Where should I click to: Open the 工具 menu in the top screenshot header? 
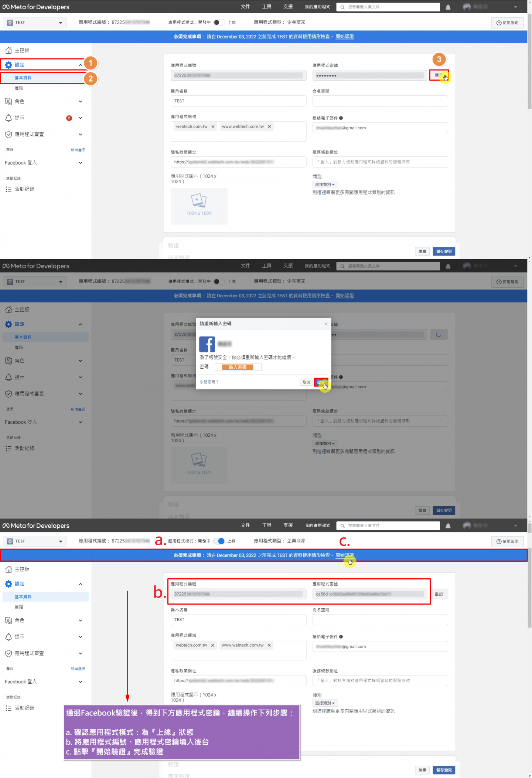(x=267, y=7)
